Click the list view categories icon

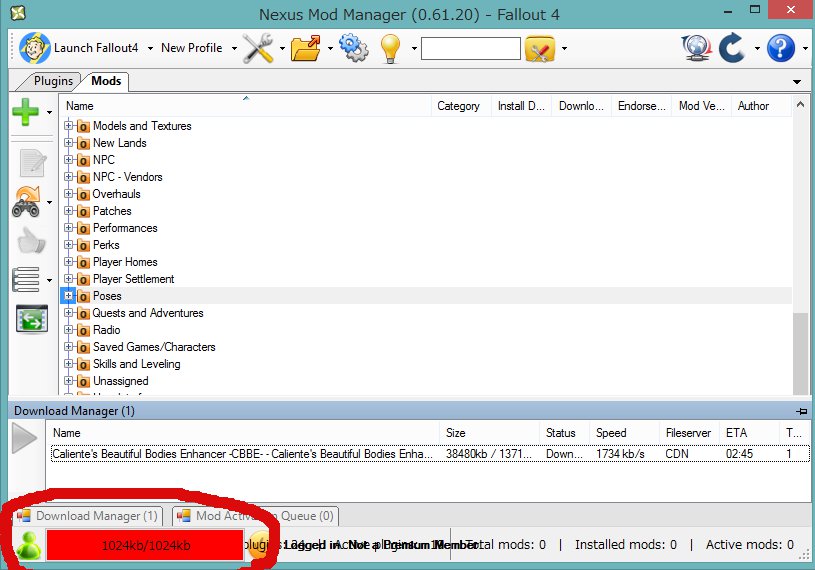click(25, 280)
